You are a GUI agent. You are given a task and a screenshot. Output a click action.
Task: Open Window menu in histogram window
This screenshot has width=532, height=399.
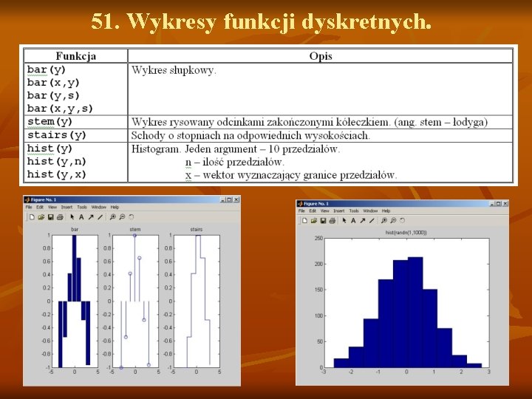(x=370, y=211)
